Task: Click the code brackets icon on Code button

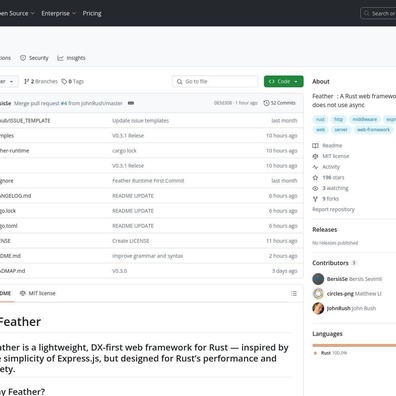Action: 272,81
